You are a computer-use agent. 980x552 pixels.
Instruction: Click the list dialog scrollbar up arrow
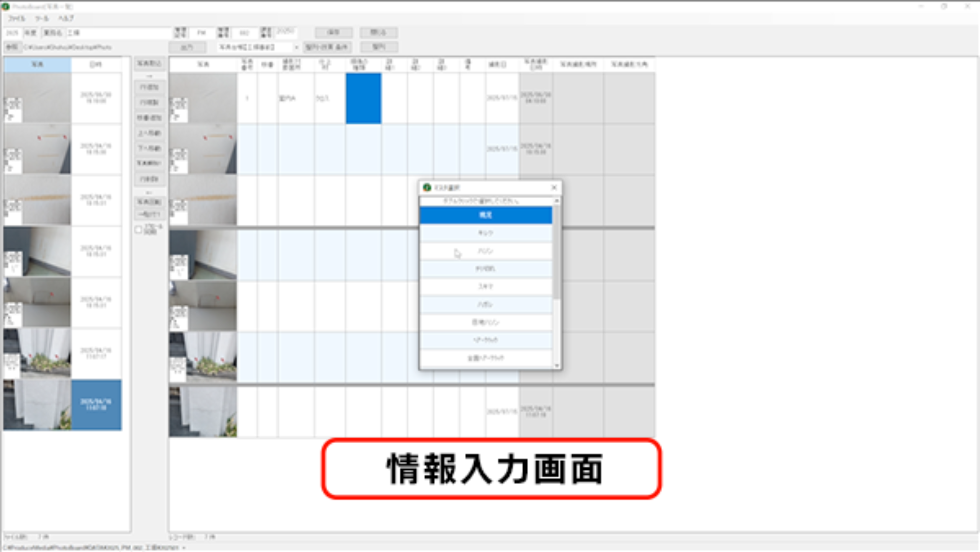click(x=556, y=201)
